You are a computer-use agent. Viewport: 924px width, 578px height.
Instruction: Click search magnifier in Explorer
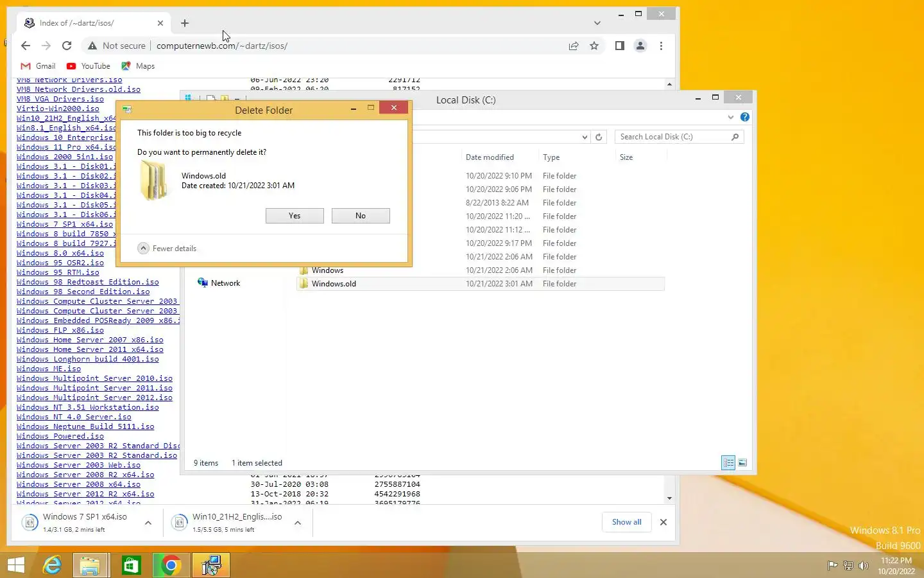(735, 137)
